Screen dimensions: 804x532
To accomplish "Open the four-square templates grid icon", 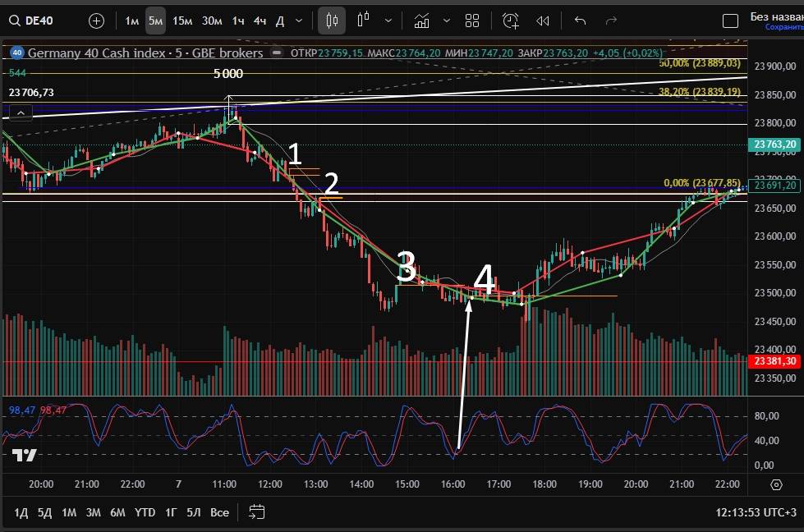I will [x=471, y=21].
